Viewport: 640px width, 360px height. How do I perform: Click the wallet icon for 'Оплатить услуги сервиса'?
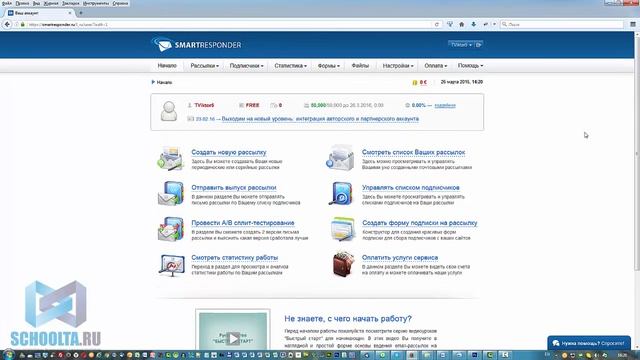pos(343,264)
